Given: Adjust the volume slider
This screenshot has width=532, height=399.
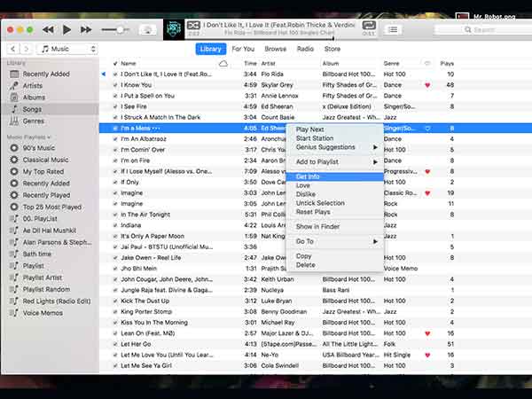Looking at the screenshot, I should [115, 30].
